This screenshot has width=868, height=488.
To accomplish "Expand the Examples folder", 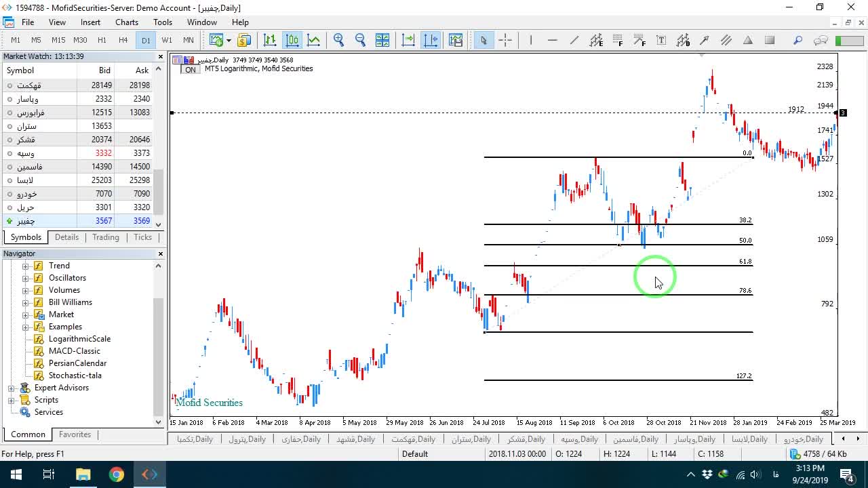I will pyautogui.click(x=26, y=327).
